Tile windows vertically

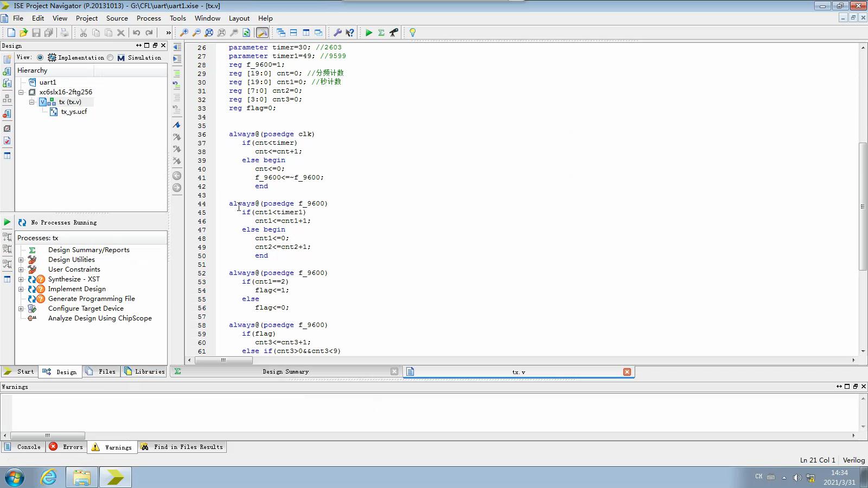(x=306, y=33)
